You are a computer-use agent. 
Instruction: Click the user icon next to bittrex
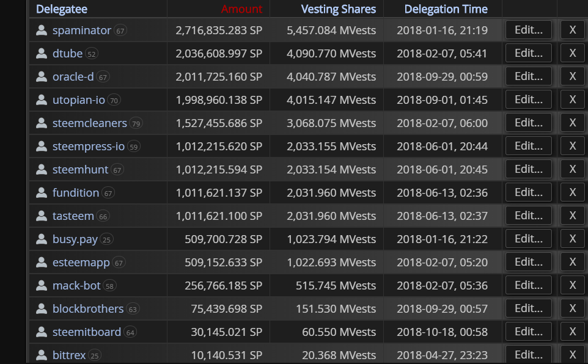pos(42,355)
